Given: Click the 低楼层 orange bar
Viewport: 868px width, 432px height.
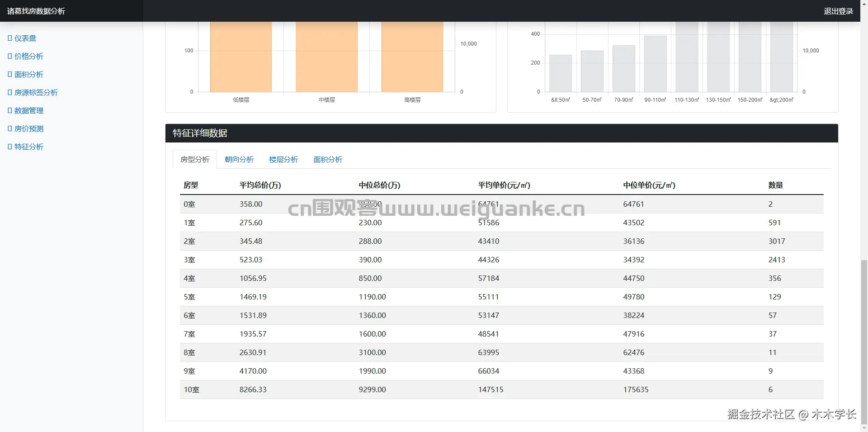Looking at the screenshot, I should (241, 57).
